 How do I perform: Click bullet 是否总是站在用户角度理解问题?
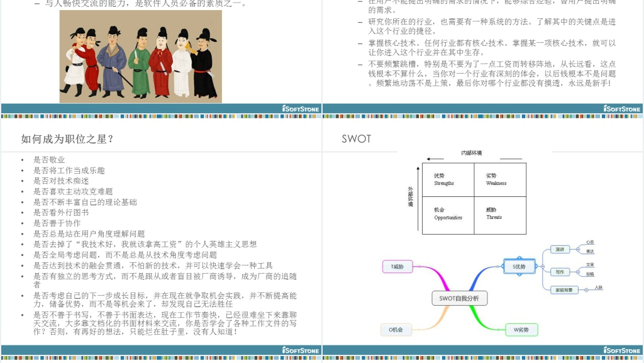point(89,233)
